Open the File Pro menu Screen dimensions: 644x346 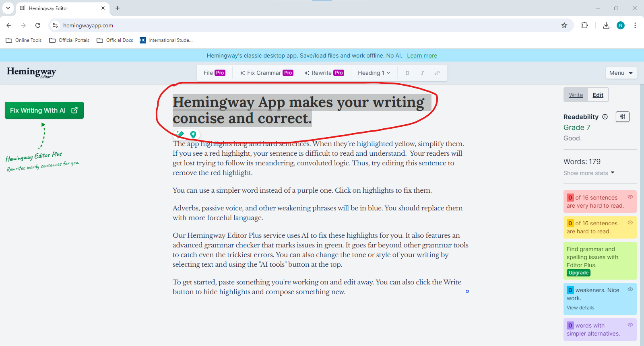[214, 73]
